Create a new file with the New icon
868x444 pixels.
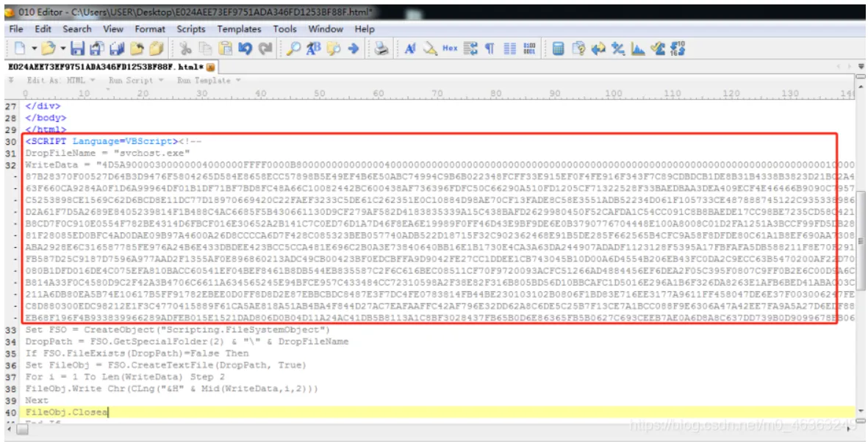click(x=20, y=49)
